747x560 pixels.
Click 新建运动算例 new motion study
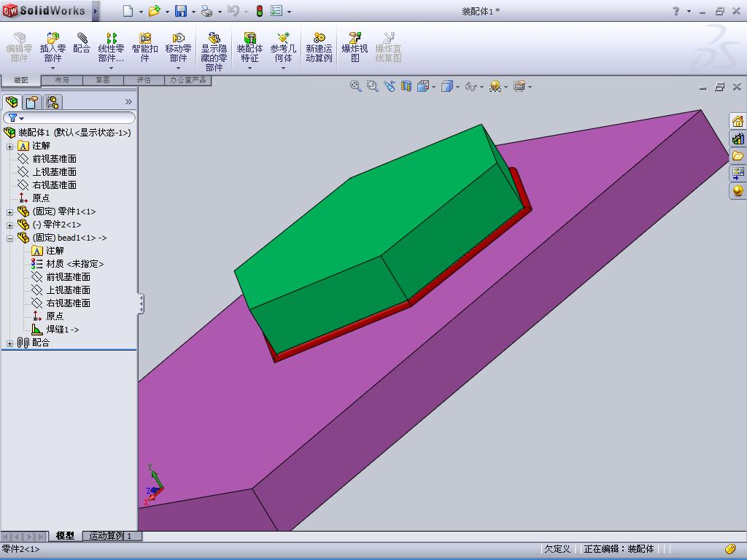click(x=319, y=47)
